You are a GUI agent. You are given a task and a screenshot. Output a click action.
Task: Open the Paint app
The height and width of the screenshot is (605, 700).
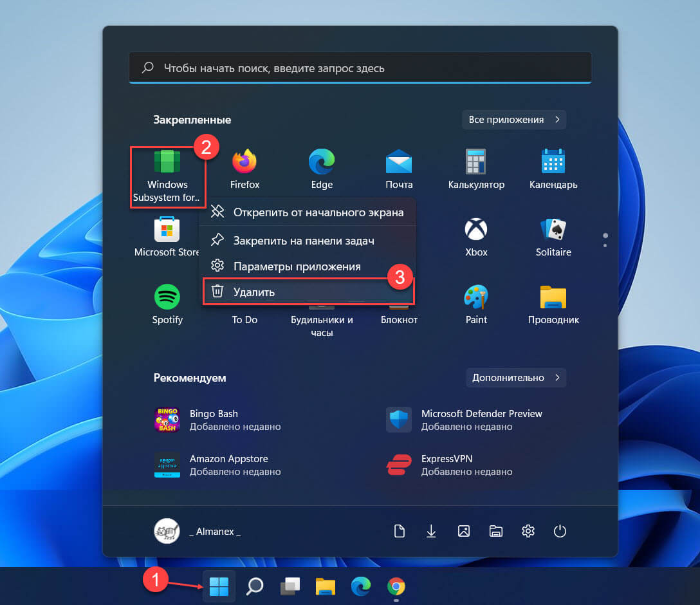pos(476,305)
